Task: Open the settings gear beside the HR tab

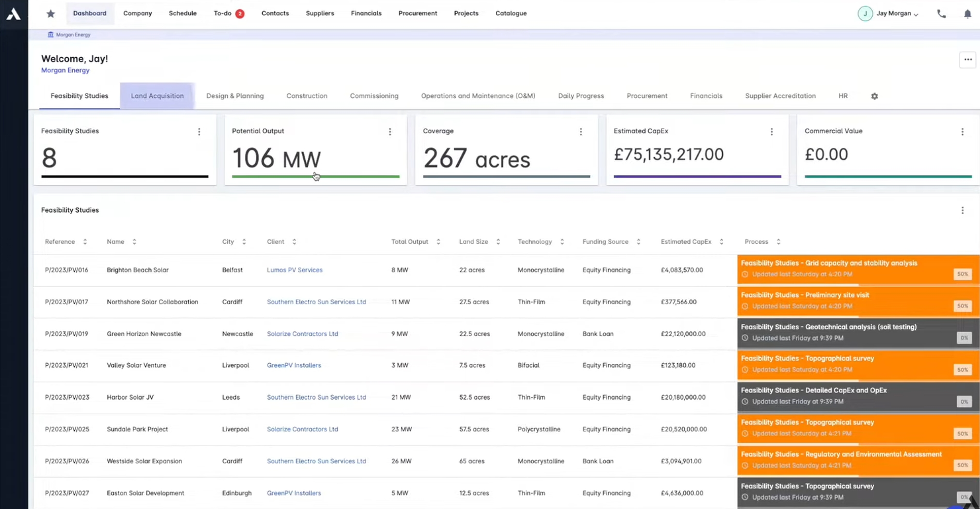Action: point(874,96)
